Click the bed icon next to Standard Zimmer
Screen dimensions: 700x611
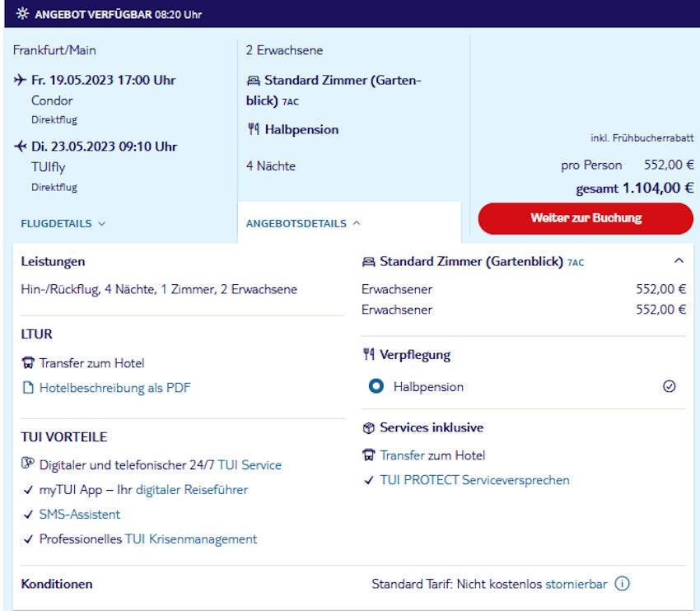pos(254,80)
